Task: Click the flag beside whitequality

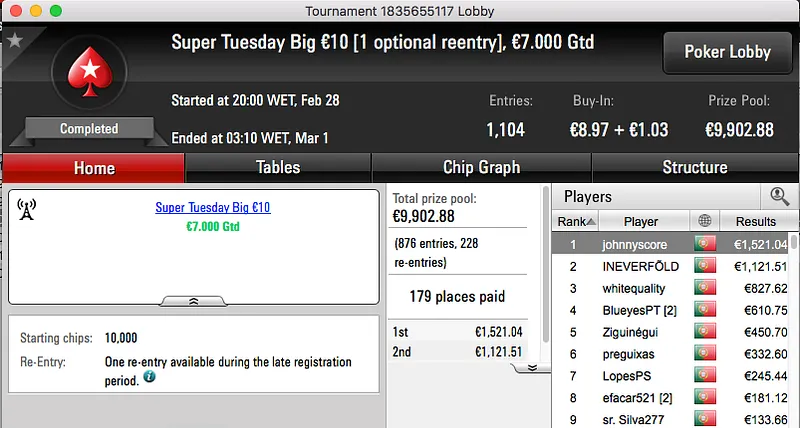Action: click(x=705, y=288)
